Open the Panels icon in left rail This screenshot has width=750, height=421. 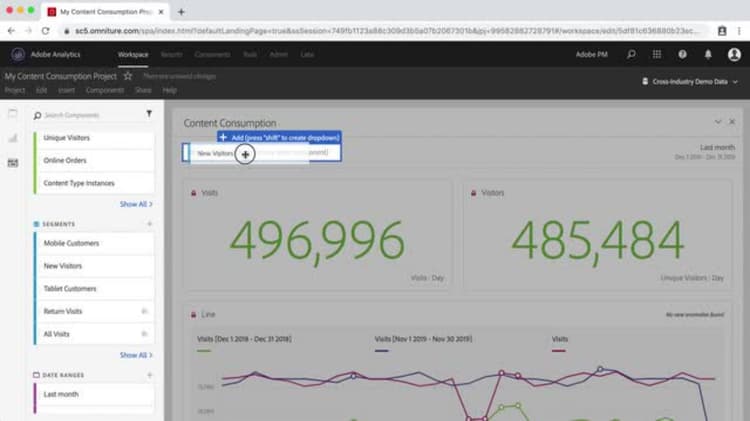coord(13,113)
